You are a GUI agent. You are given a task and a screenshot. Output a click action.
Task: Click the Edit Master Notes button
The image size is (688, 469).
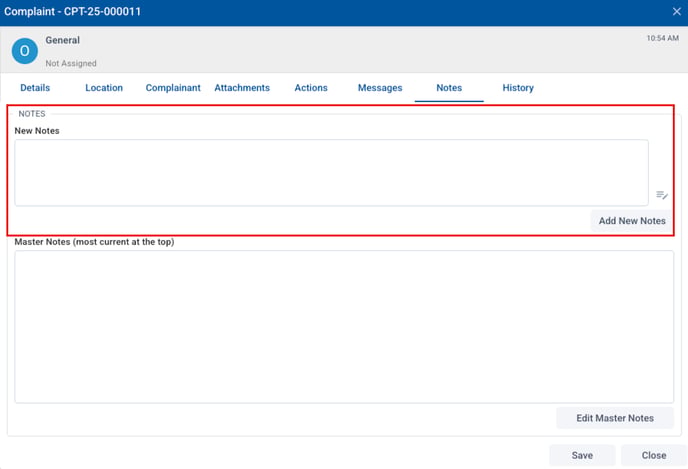click(x=615, y=418)
